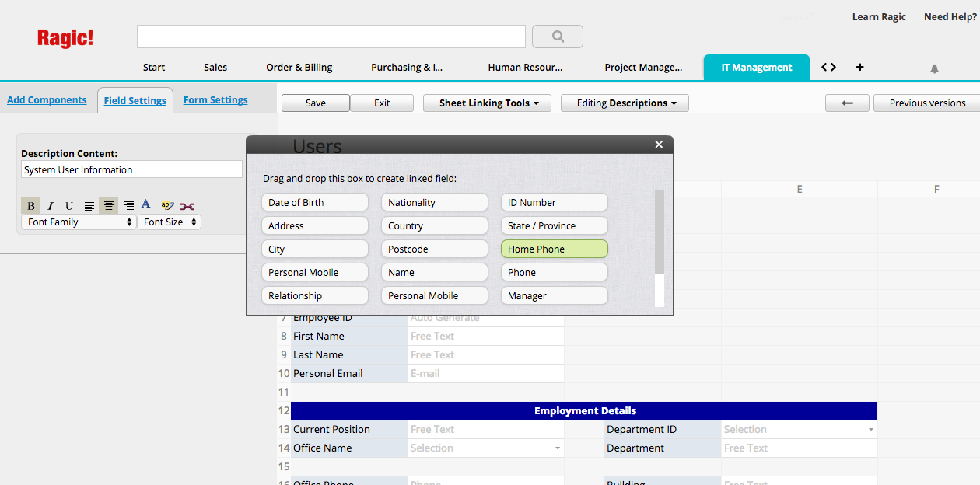The image size is (980, 485).
Task: Click the Last Name label cell
Action: 349,355
